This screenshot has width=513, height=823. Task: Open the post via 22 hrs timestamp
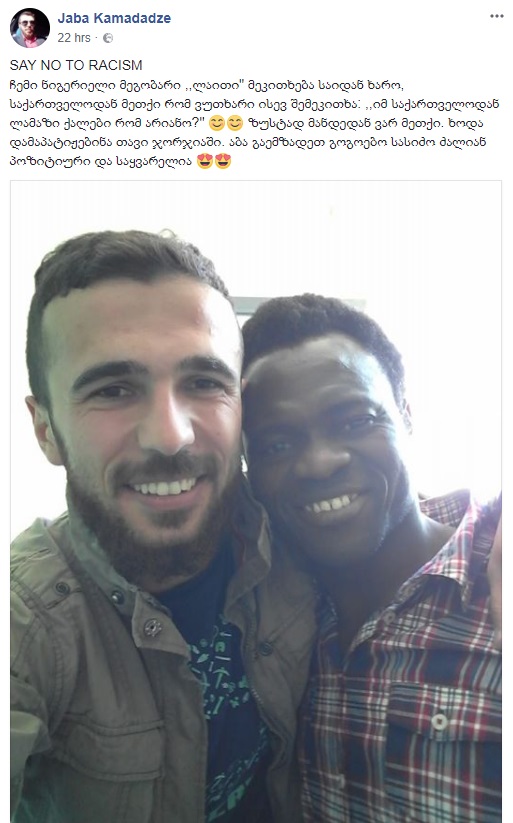74,38
